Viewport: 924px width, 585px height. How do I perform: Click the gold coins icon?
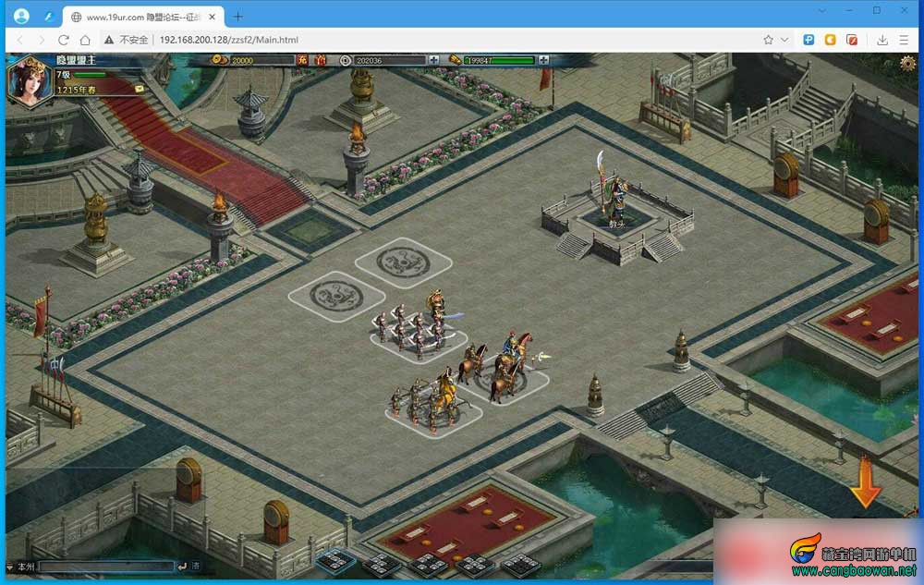(219, 60)
